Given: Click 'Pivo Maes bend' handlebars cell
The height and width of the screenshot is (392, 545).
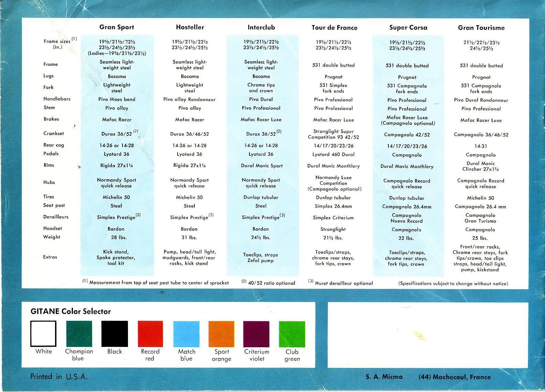Looking at the screenshot, I should point(117,99).
